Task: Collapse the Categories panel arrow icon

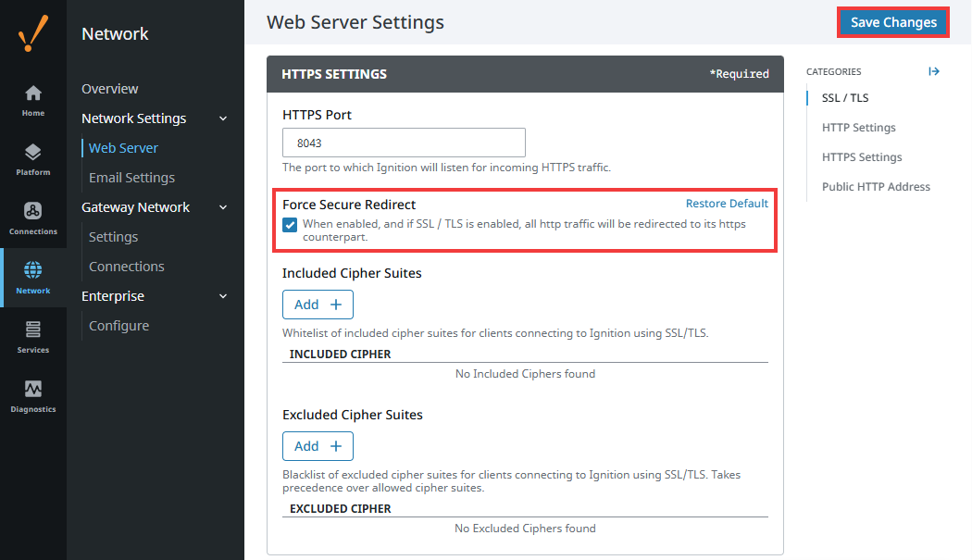Action: [x=933, y=72]
